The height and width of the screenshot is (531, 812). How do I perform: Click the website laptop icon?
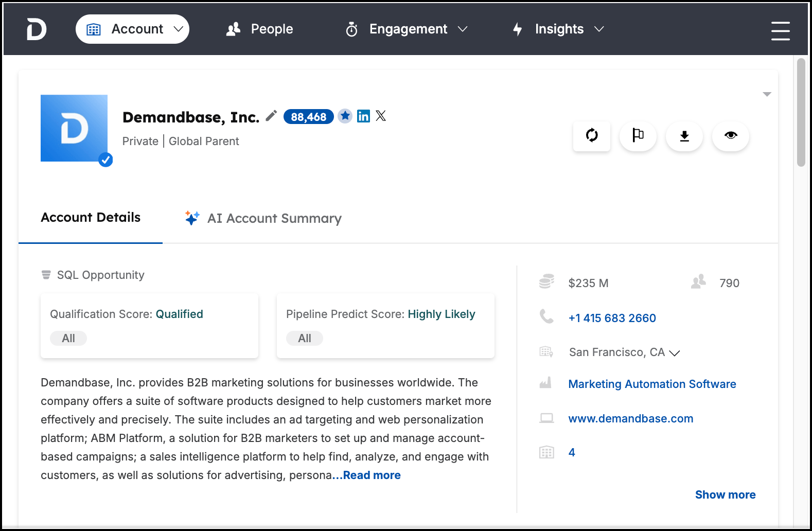click(546, 418)
